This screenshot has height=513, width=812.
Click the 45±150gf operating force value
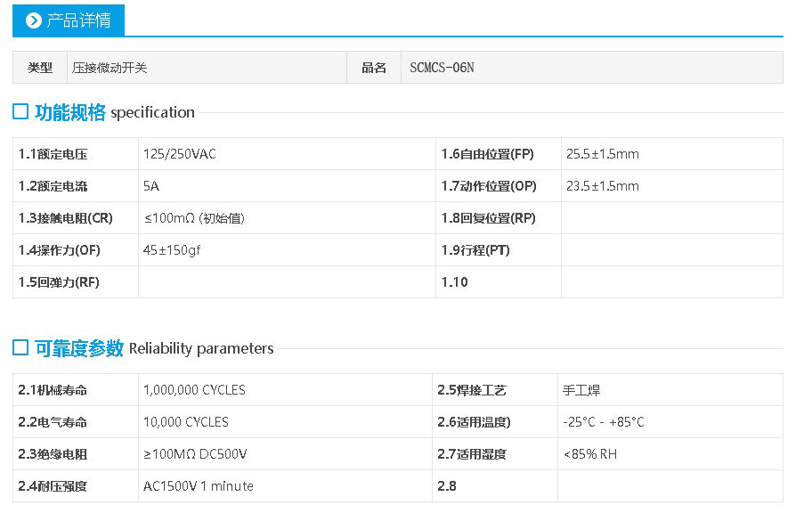pyautogui.click(x=172, y=250)
